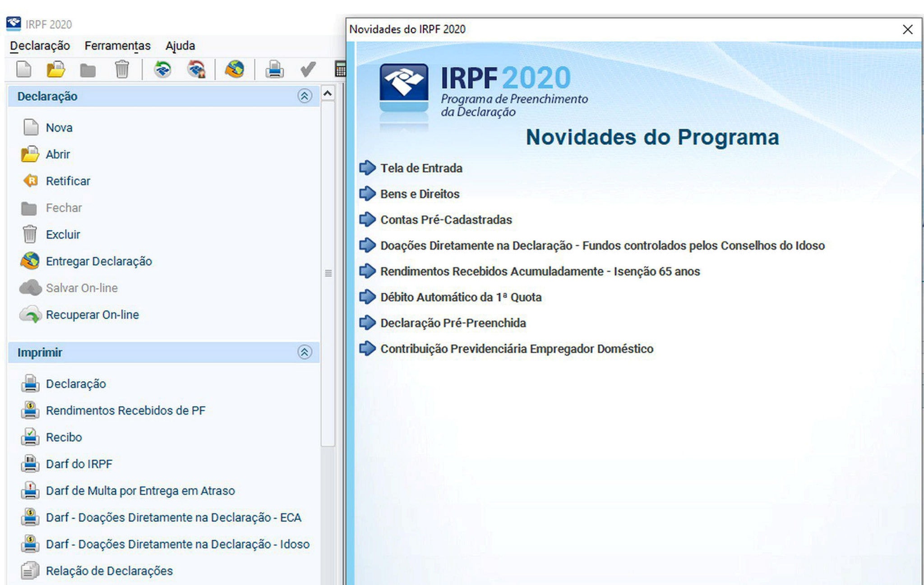Click the Excluir trash icon in sidebar
The width and height of the screenshot is (924, 585).
pyautogui.click(x=30, y=235)
